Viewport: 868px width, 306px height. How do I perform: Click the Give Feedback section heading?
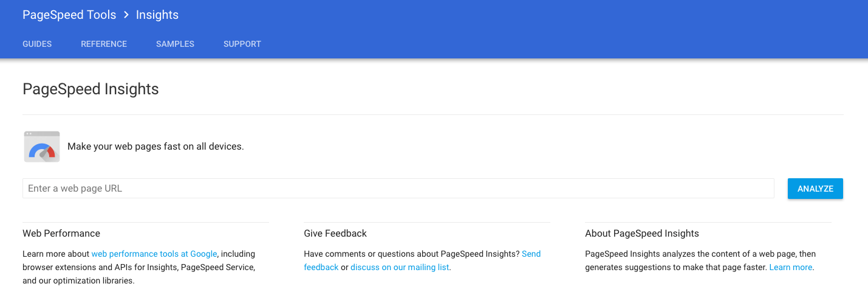click(x=335, y=234)
